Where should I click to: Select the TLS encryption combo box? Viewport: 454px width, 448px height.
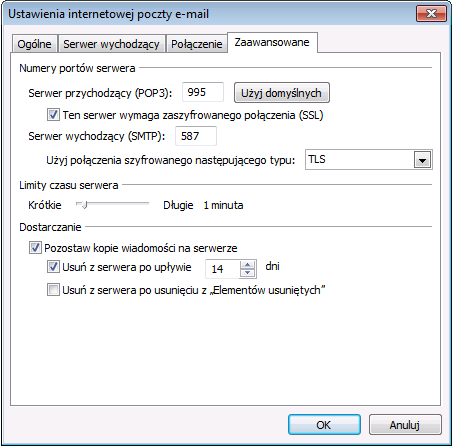click(369, 160)
